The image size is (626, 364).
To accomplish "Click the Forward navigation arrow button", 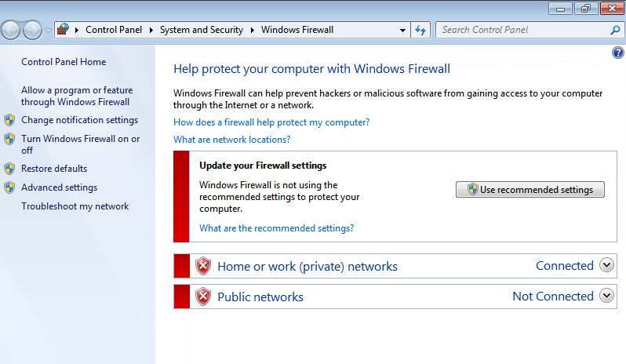I will pos(32,30).
